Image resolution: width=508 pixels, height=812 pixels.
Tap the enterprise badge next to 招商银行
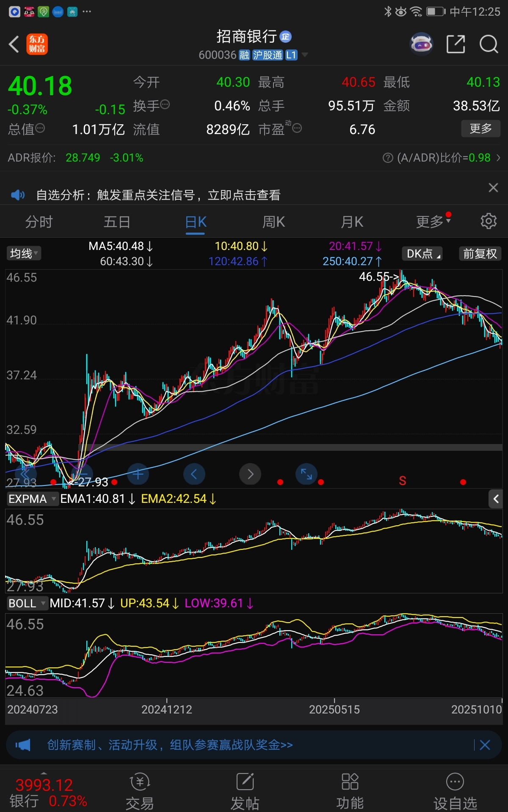[286, 37]
